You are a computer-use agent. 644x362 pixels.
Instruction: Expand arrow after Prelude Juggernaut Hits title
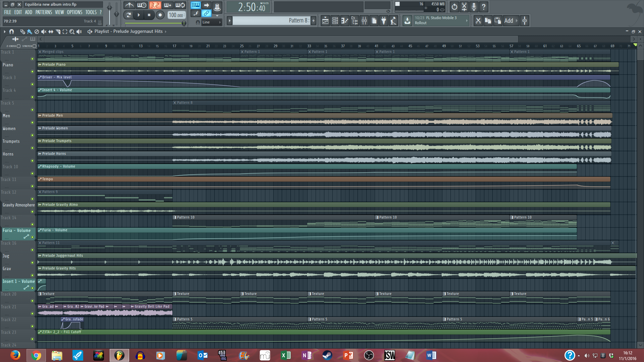click(x=165, y=32)
